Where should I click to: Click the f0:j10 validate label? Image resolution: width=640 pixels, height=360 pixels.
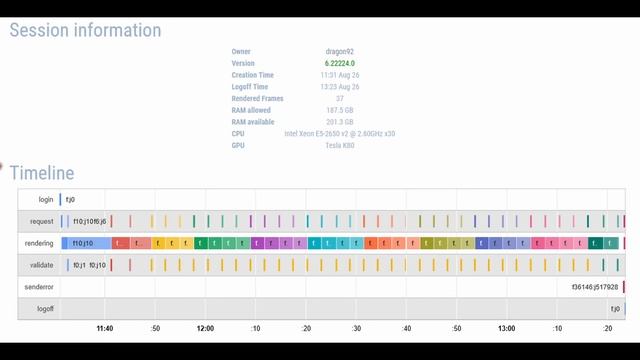pyautogui.click(x=98, y=265)
